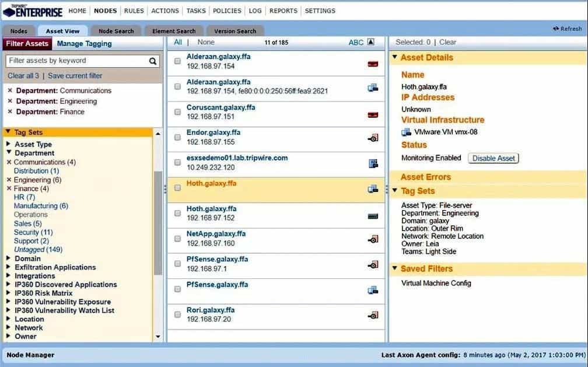Switch to the Element Search tab
The image size is (588, 367).
pyautogui.click(x=174, y=31)
